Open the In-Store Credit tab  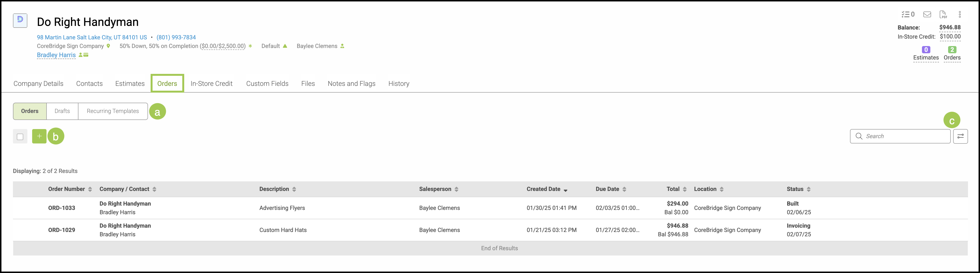(211, 84)
